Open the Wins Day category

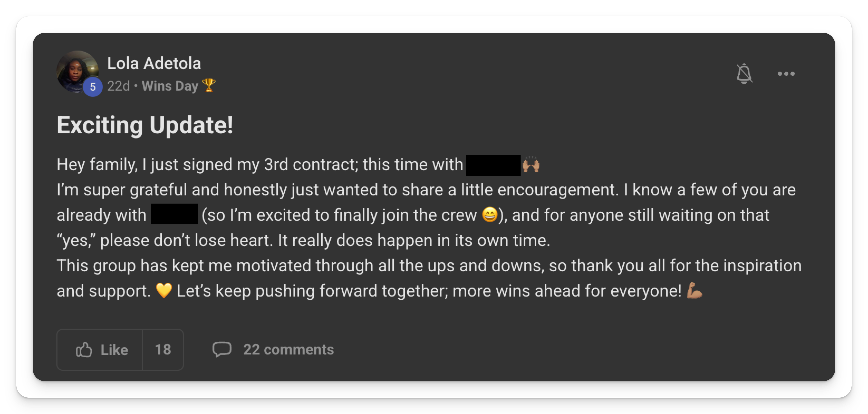[x=170, y=86]
